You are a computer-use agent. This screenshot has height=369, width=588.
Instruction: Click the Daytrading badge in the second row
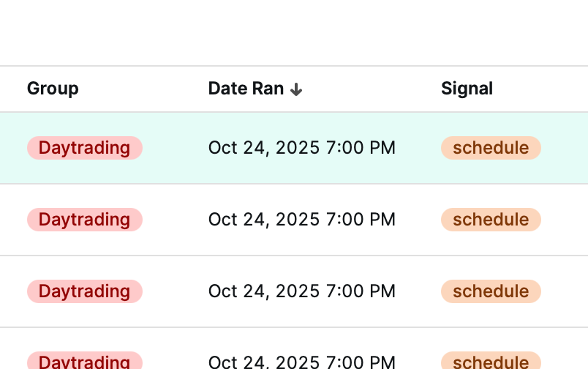point(84,220)
